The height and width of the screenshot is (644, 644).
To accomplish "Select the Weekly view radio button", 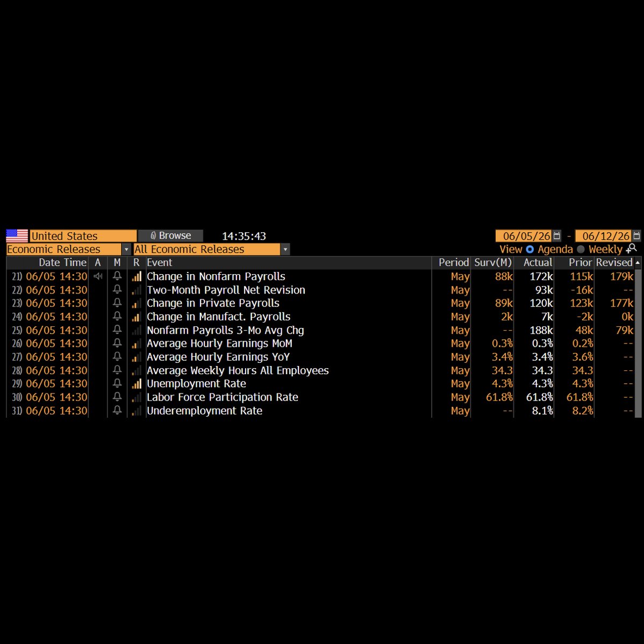I will (581, 249).
